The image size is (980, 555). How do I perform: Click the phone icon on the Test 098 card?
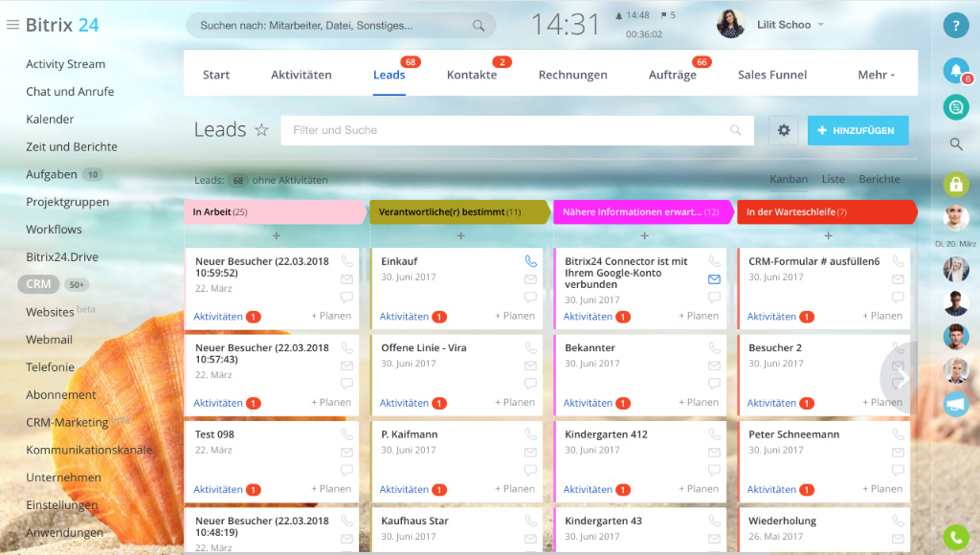[x=346, y=433]
